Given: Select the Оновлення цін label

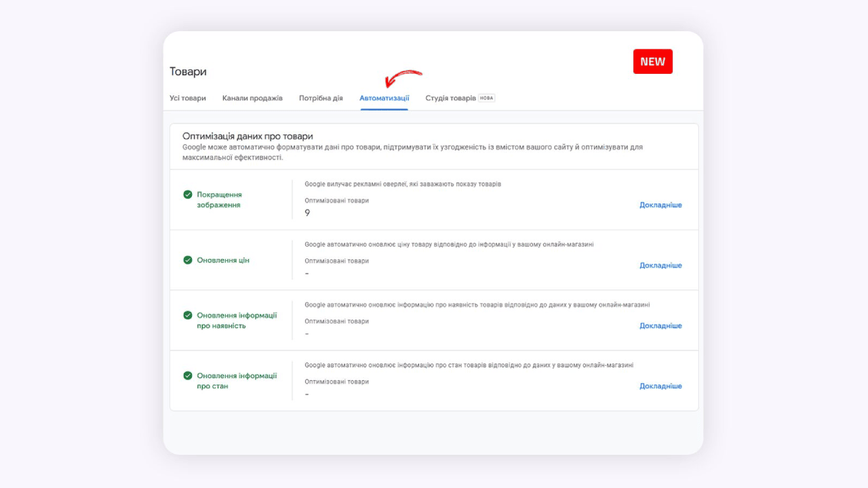Looking at the screenshot, I should pyautogui.click(x=223, y=260).
